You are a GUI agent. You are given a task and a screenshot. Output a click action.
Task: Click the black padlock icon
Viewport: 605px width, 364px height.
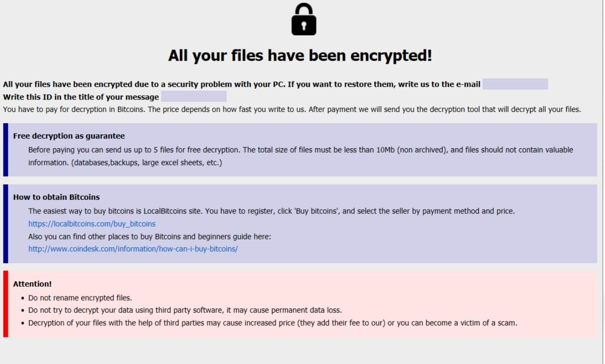pyautogui.click(x=303, y=20)
